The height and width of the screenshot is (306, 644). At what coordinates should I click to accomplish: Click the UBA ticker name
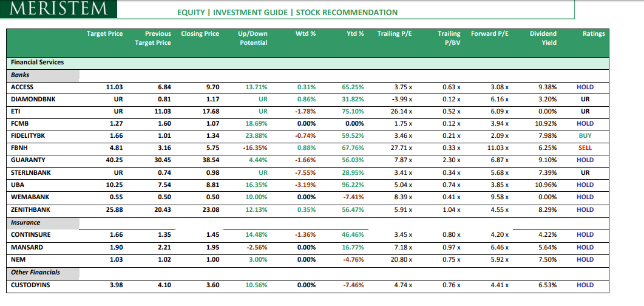(17, 185)
